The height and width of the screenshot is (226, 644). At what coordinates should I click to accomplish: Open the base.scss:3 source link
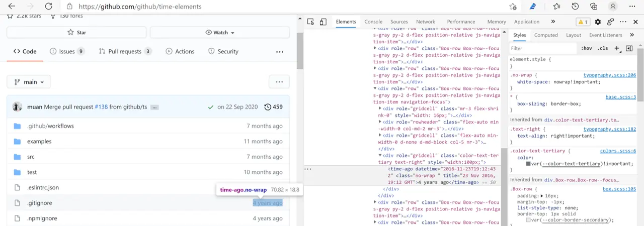[621, 97]
